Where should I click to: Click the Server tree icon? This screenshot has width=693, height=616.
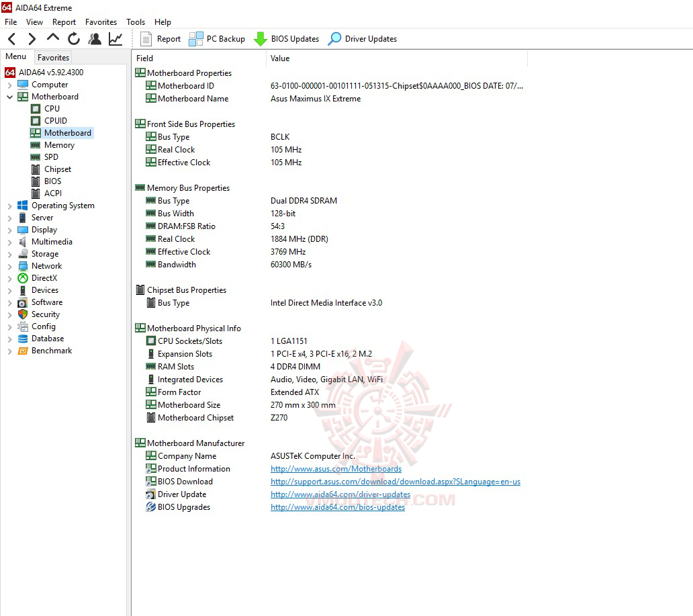(x=23, y=218)
